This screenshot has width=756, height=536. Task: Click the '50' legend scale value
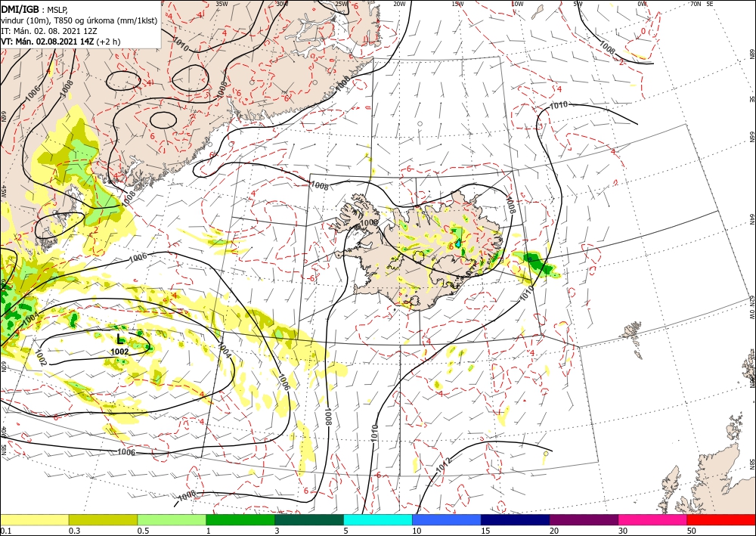pyautogui.click(x=692, y=531)
